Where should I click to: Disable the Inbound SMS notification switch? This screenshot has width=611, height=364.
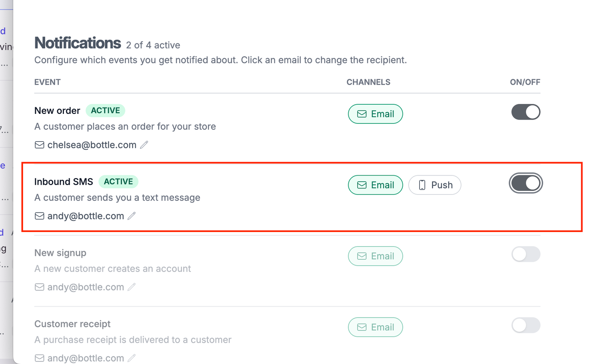coord(526,183)
